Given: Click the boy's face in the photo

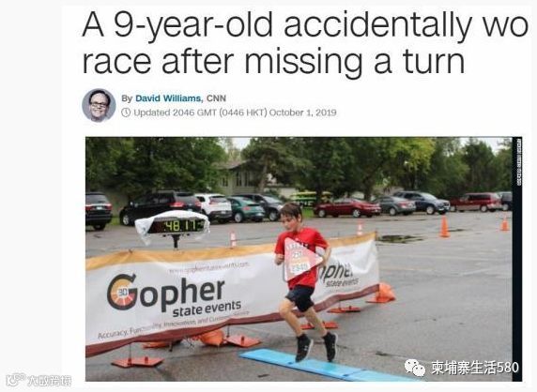Looking at the screenshot, I should 289,218.
